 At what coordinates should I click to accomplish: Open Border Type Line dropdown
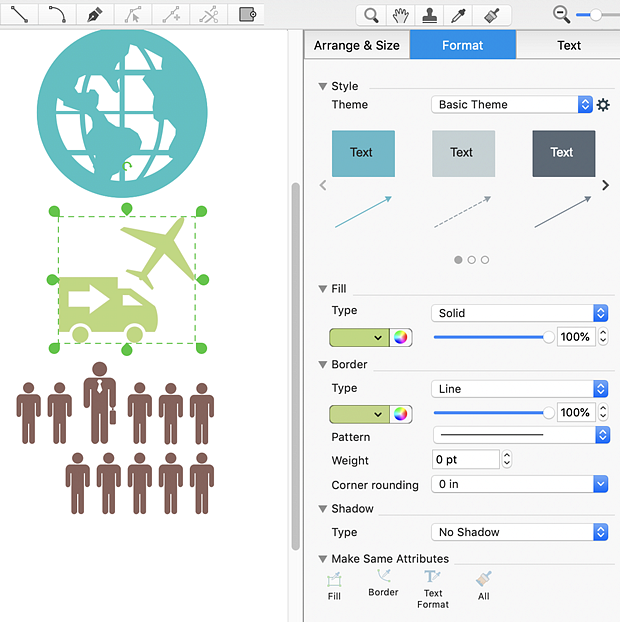[x=520, y=389]
